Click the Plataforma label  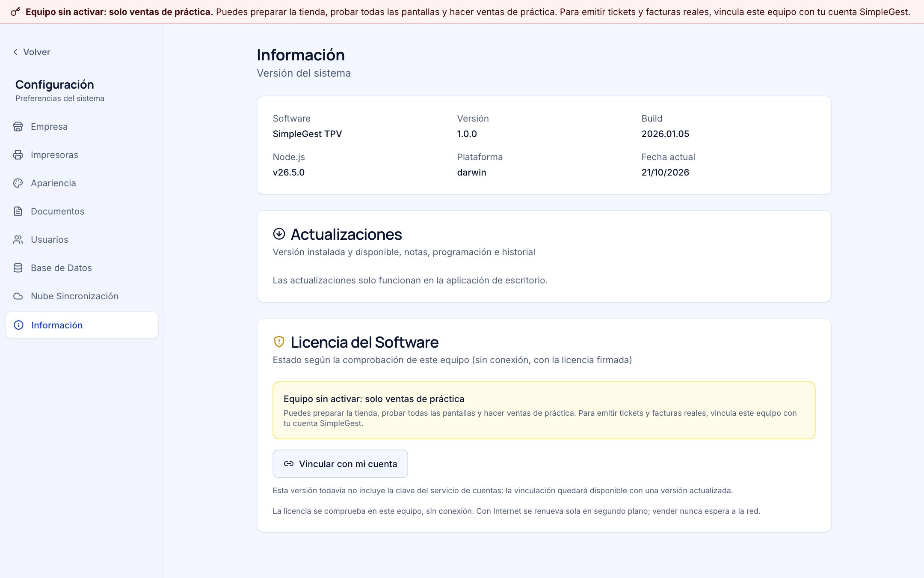[480, 157]
